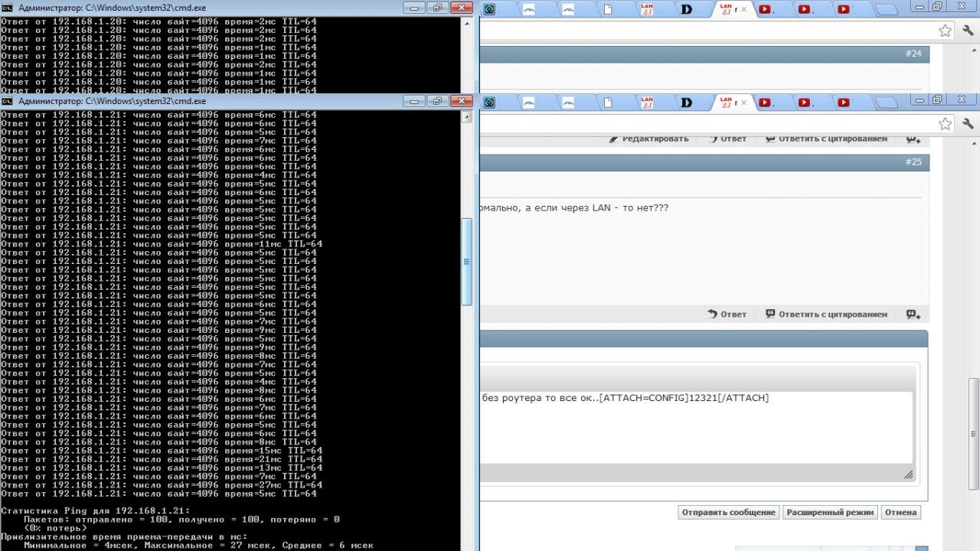Bookmark page with star in upper browser window

click(946, 31)
